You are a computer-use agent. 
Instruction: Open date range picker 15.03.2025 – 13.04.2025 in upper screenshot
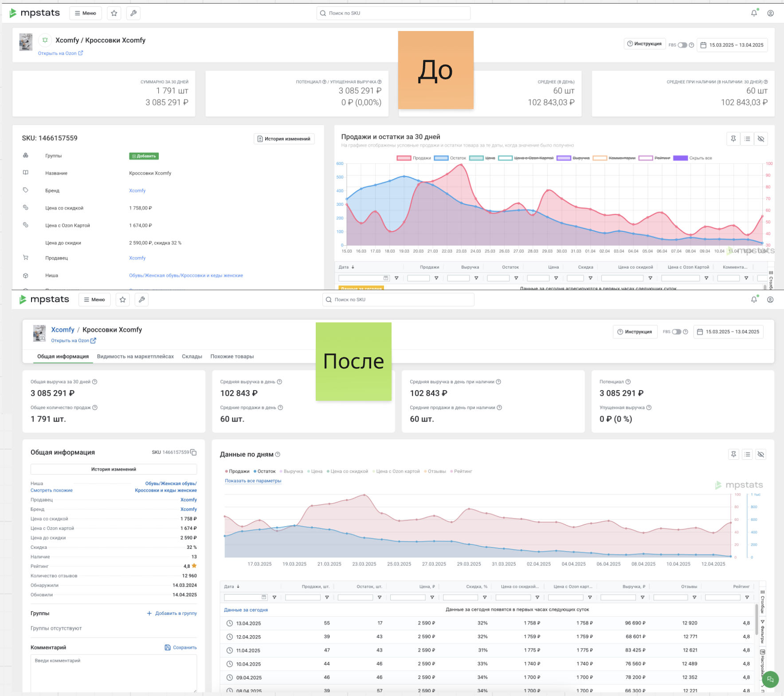pos(732,45)
